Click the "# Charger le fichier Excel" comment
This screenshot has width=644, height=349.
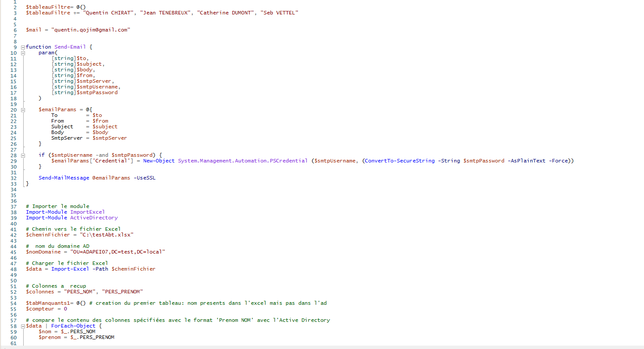click(x=67, y=263)
